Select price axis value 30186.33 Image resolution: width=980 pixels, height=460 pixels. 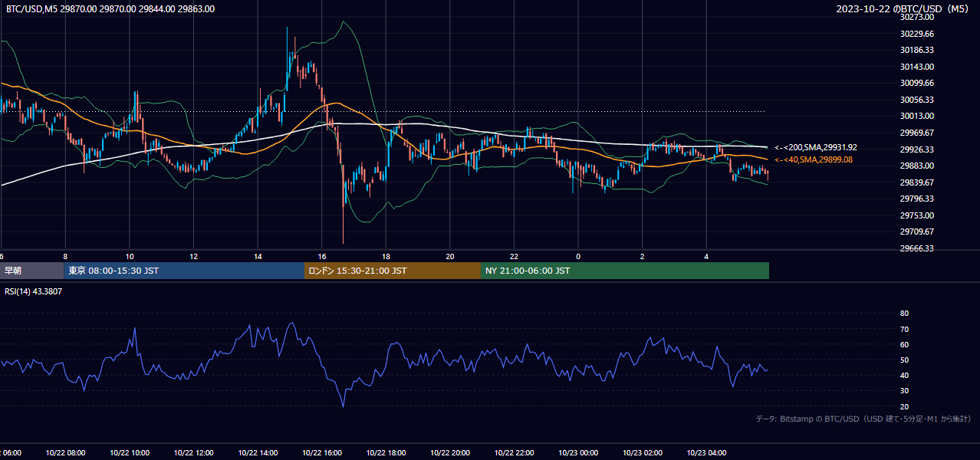pos(917,50)
